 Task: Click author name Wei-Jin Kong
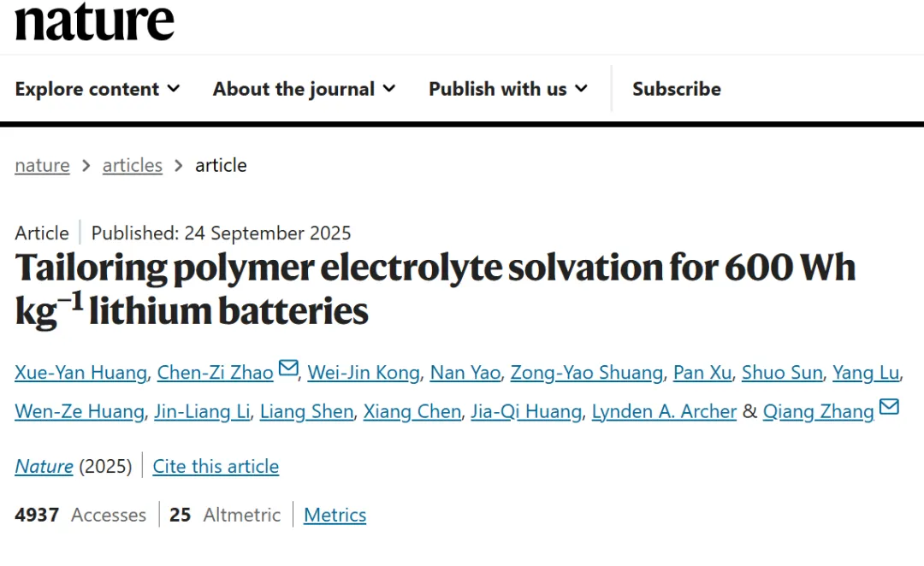coord(364,373)
